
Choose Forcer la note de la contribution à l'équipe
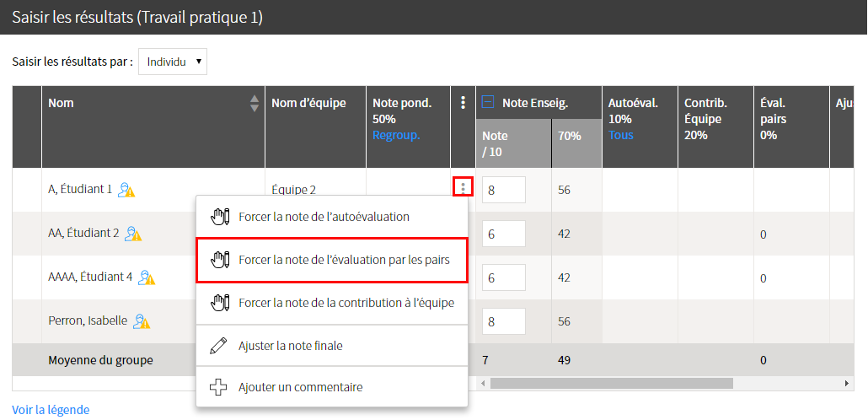(x=332, y=303)
